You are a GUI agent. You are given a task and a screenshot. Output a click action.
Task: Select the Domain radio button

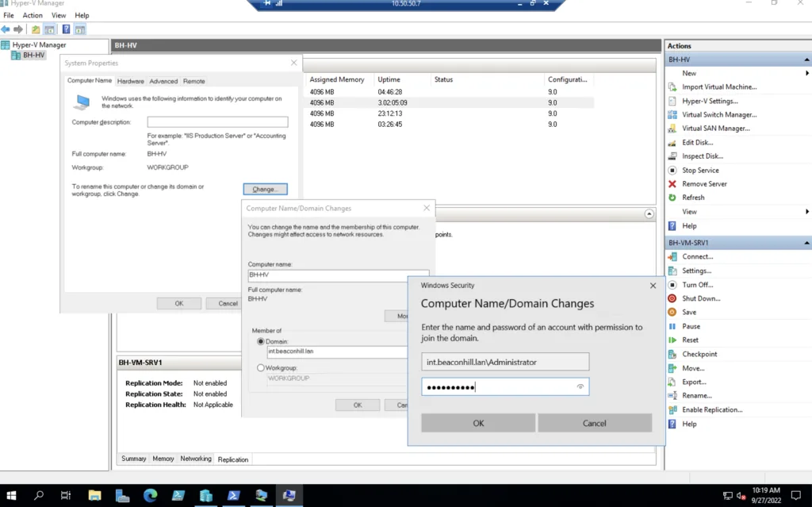(260, 342)
